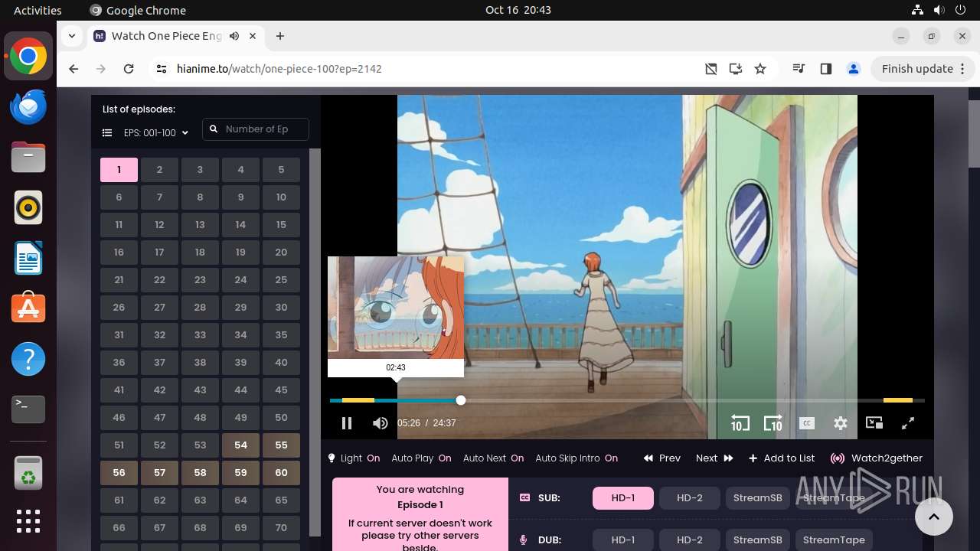Screen dimensions: 980x551
Task: Select episode 54
Action: coord(240,445)
